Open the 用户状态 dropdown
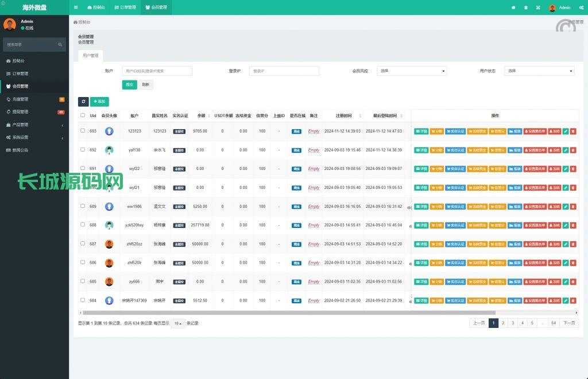588x379 pixels. [539, 71]
